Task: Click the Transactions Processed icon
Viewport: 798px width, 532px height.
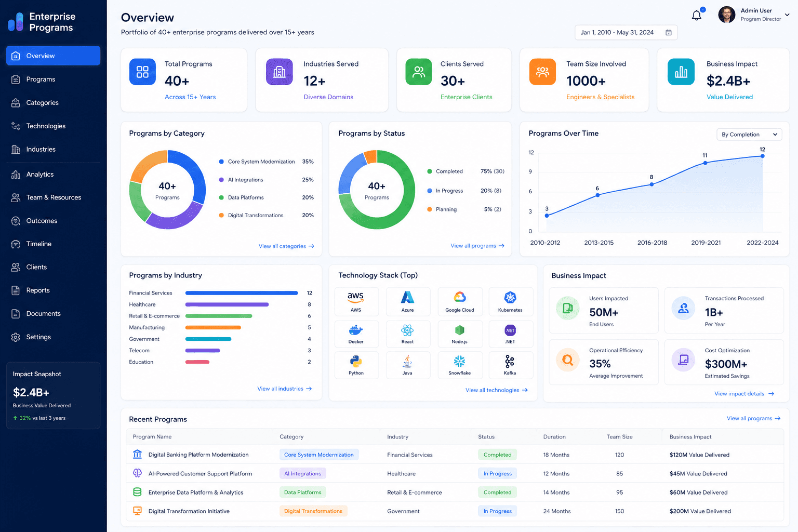Action: (x=684, y=308)
